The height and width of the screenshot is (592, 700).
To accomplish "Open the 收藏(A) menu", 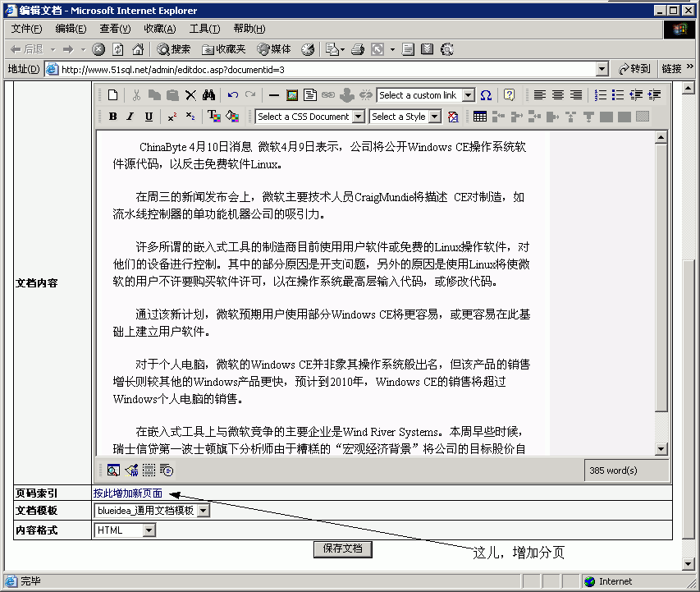I will coord(159,29).
